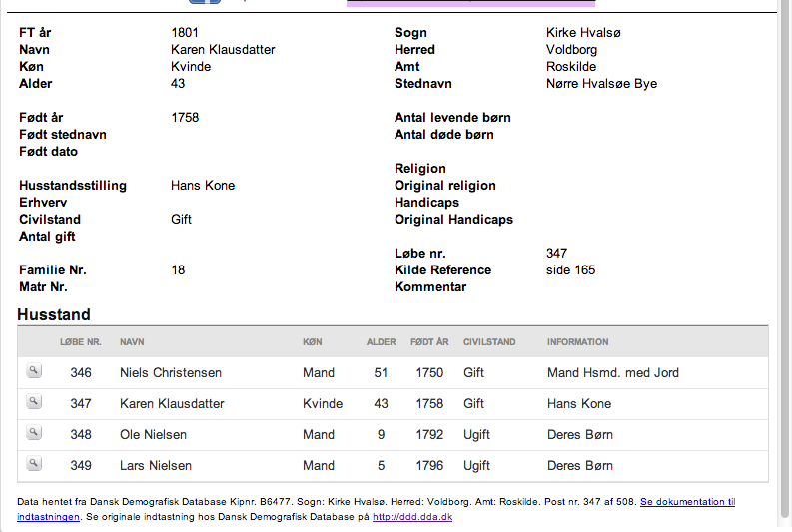Image resolution: width=792 pixels, height=532 pixels.
Task: Click the 'Mand Hsmd. med Jord' information cell
Action: tap(612, 373)
